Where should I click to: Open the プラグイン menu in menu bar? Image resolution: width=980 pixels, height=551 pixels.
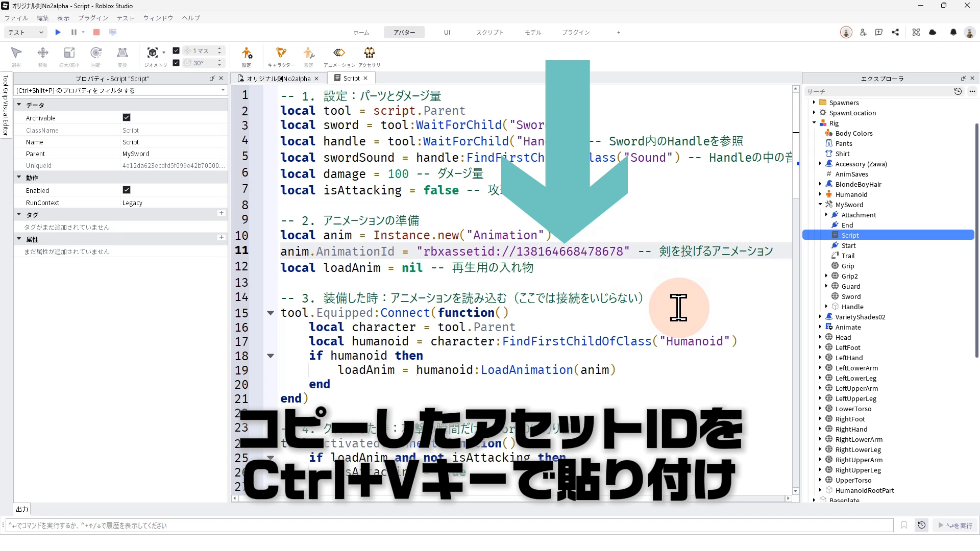coord(93,18)
